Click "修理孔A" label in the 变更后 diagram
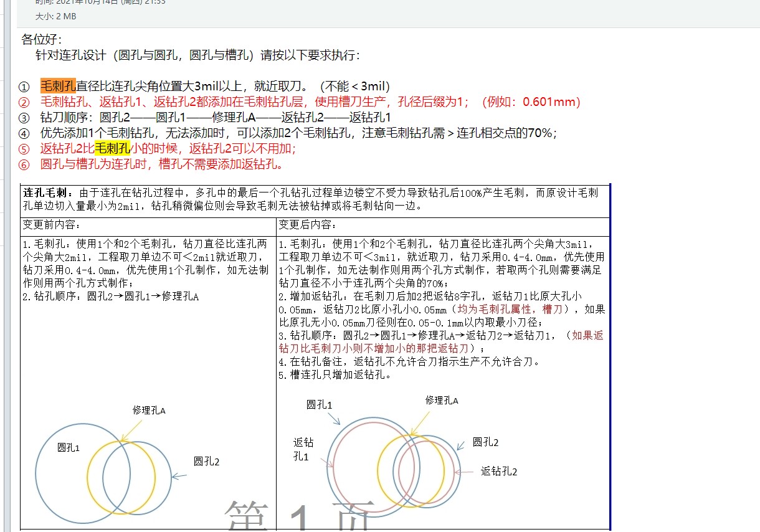This screenshot has width=760, height=532. (442, 400)
